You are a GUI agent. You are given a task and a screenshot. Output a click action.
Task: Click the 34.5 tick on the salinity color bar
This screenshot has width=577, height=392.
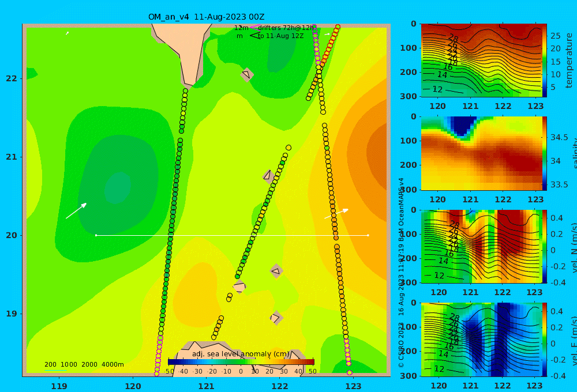559,138
